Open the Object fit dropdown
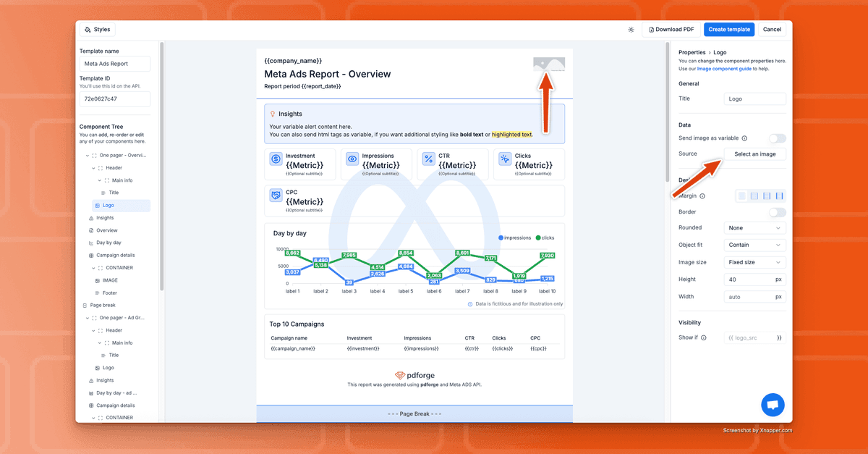Image resolution: width=868 pixels, height=454 pixels. pos(754,244)
